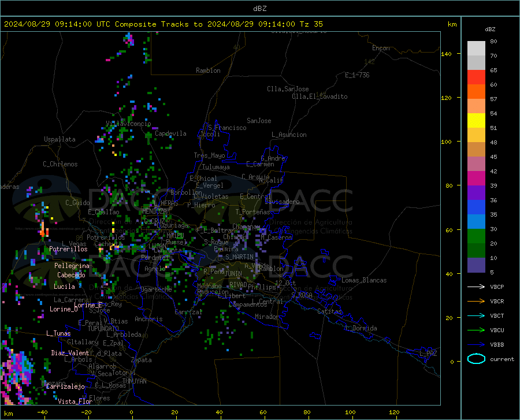Click the Ramblon label near top
The width and height of the screenshot is (520, 420).
tap(208, 70)
